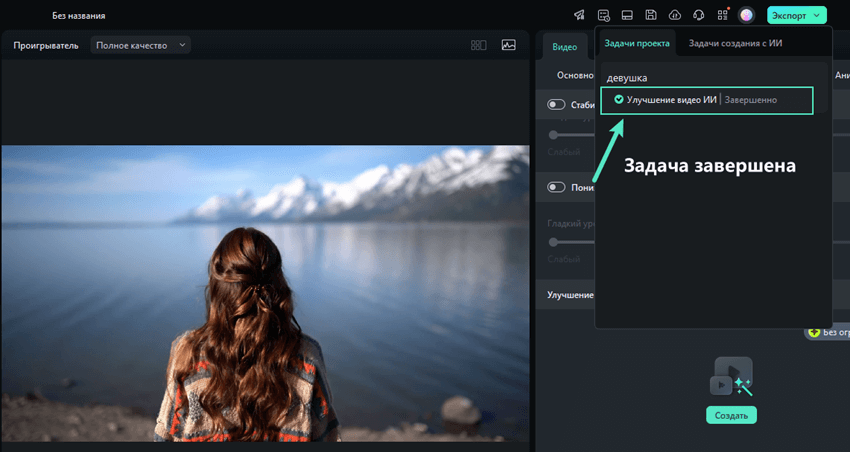The height and width of the screenshot is (452, 850).
Task: Click the paper plane send icon
Action: [579, 15]
